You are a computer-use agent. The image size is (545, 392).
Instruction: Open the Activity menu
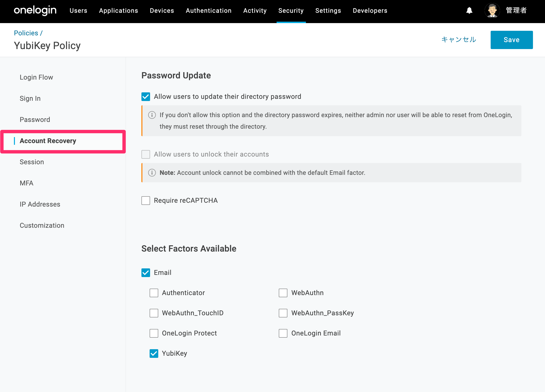pos(255,11)
